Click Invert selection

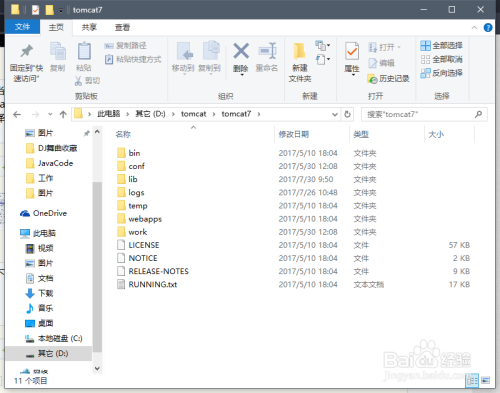point(442,73)
